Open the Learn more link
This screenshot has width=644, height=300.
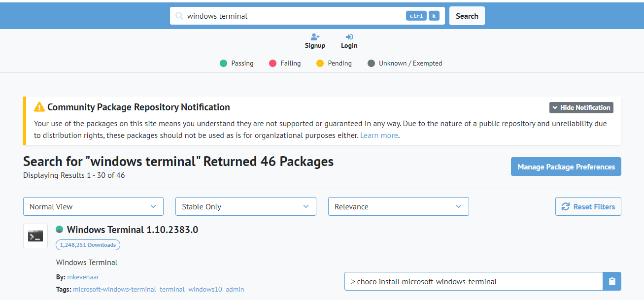point(379,135)
